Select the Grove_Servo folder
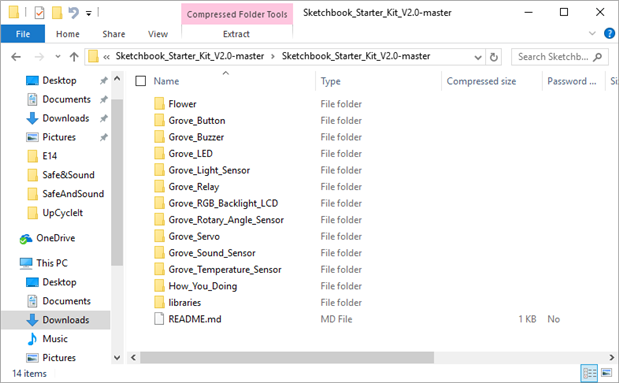The height and width of the screenshot is (383, 619). [x=187, y=237]
